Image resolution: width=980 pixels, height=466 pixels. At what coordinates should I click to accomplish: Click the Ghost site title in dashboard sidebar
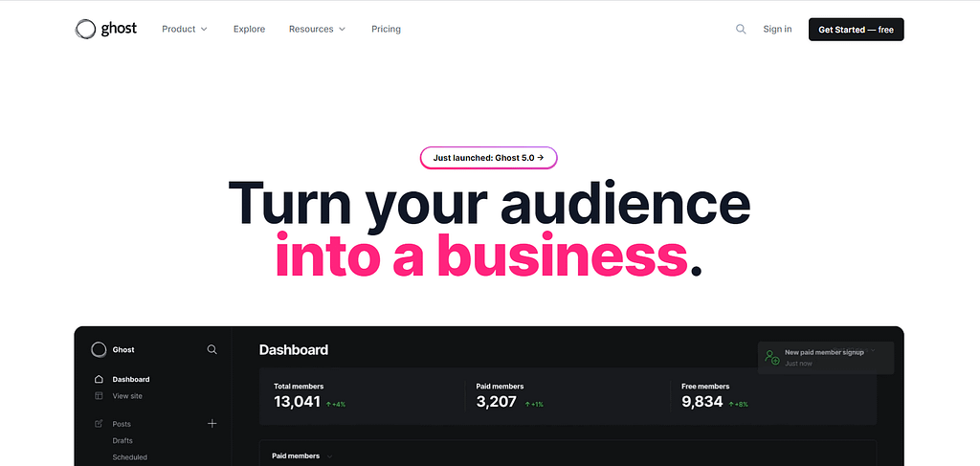point(123,350)
